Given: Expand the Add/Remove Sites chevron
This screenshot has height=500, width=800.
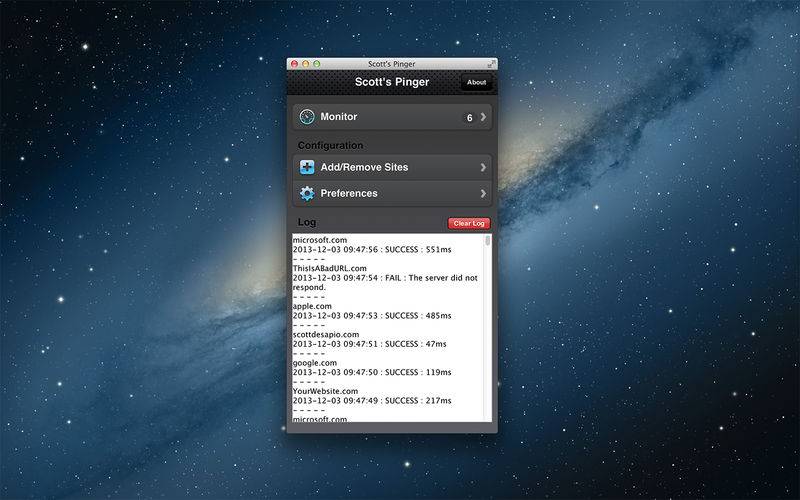Looking at the screenshot, I should [483, 167].
